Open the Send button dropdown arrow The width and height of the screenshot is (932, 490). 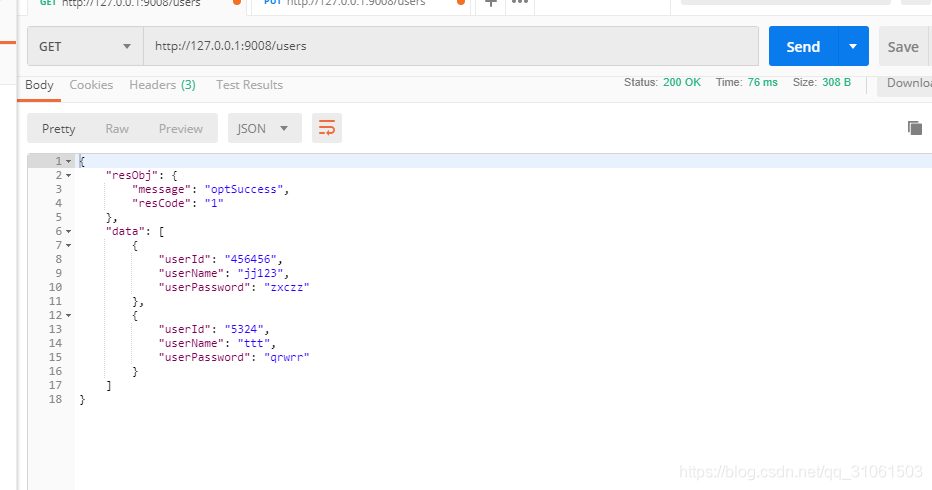click(853, 46)
